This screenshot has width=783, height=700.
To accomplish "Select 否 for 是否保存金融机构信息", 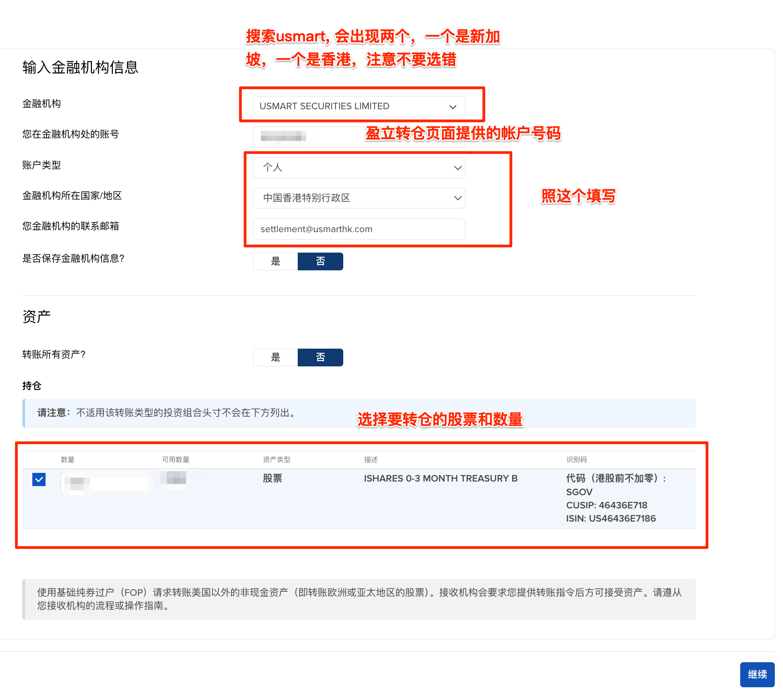I will [320, 261].
